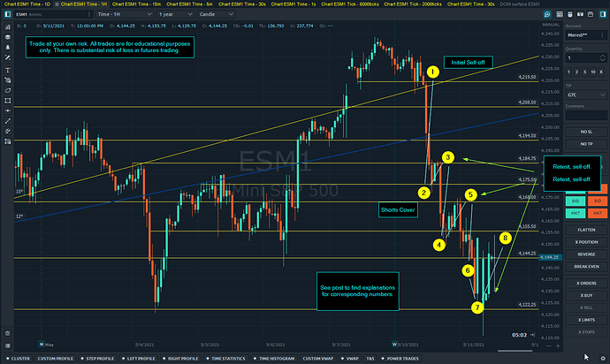The image size is (610, 364).
Task: Click the X BUY button
Action: coord(586,295)
